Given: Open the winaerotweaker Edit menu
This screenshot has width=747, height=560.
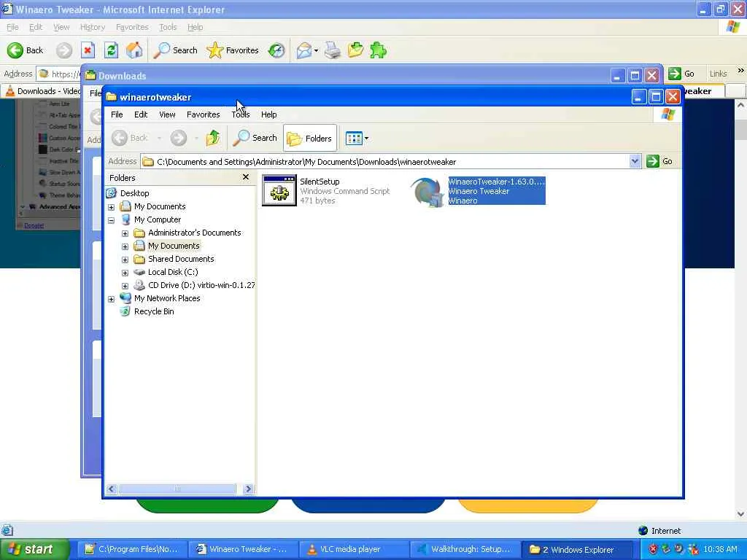Looking at the screenshot, I should tap(141, 114).
